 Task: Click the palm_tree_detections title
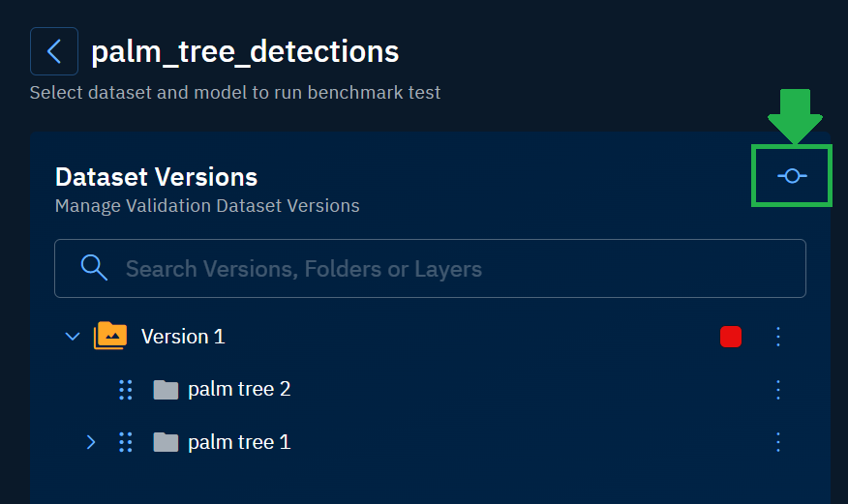[x=245, y=51]
